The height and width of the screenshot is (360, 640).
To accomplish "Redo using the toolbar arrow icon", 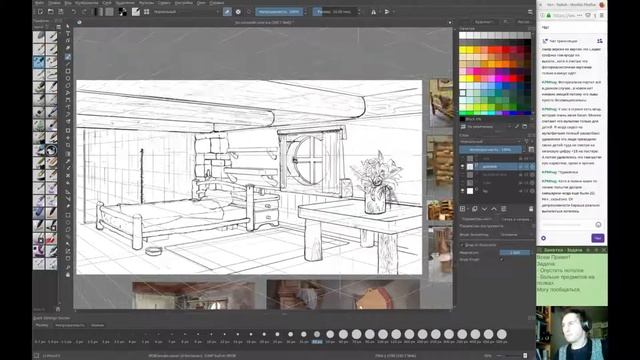I will 84,12.
